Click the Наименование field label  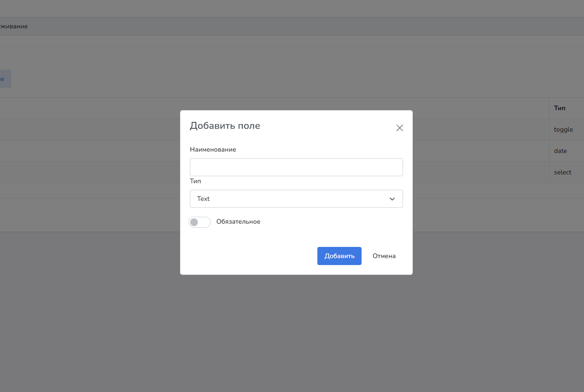213,149
